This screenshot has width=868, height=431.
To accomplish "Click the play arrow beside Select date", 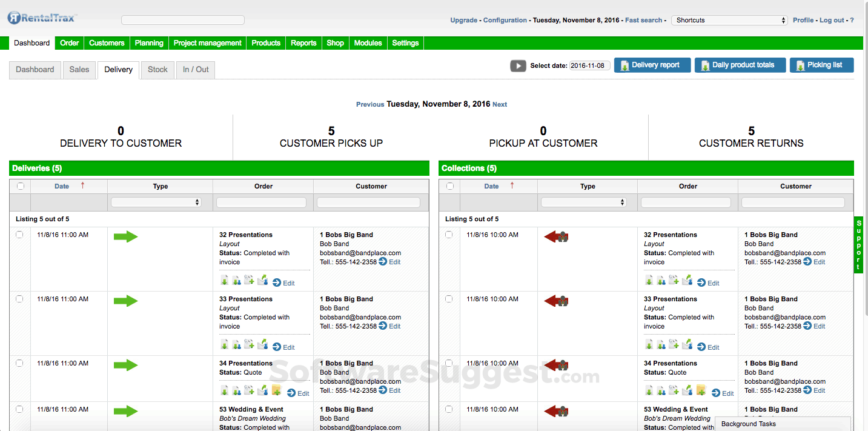I will point(518,65).
